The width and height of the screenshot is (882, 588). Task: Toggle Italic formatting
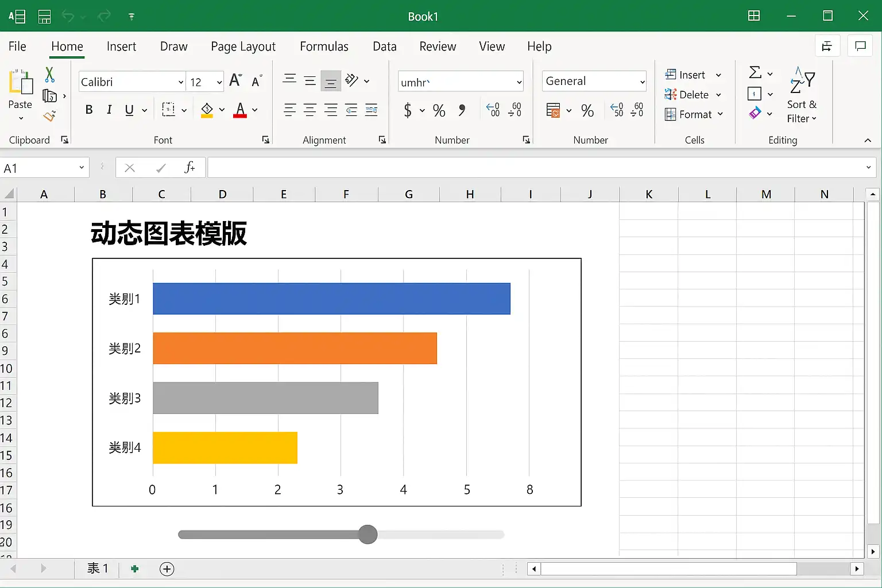pos(109,110)
